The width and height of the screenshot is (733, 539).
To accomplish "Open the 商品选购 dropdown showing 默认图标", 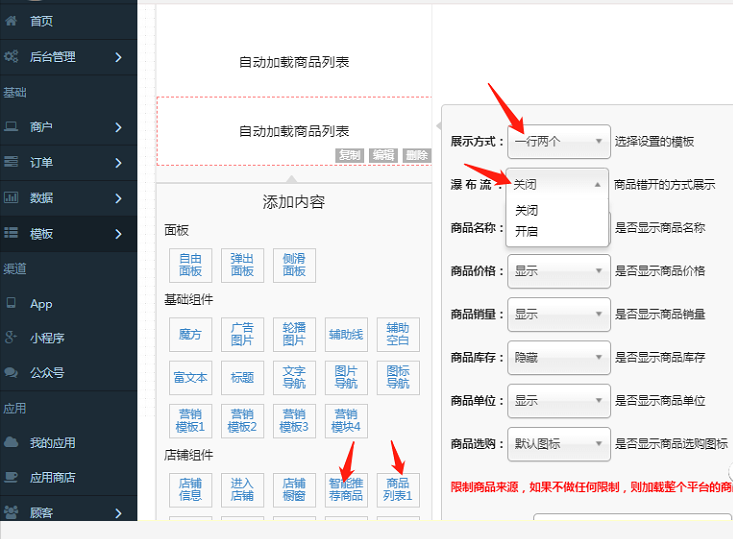I will 558,443.
